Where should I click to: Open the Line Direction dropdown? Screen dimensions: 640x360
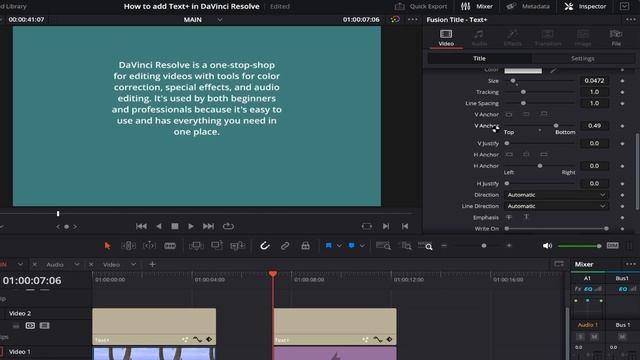(556, 206)
